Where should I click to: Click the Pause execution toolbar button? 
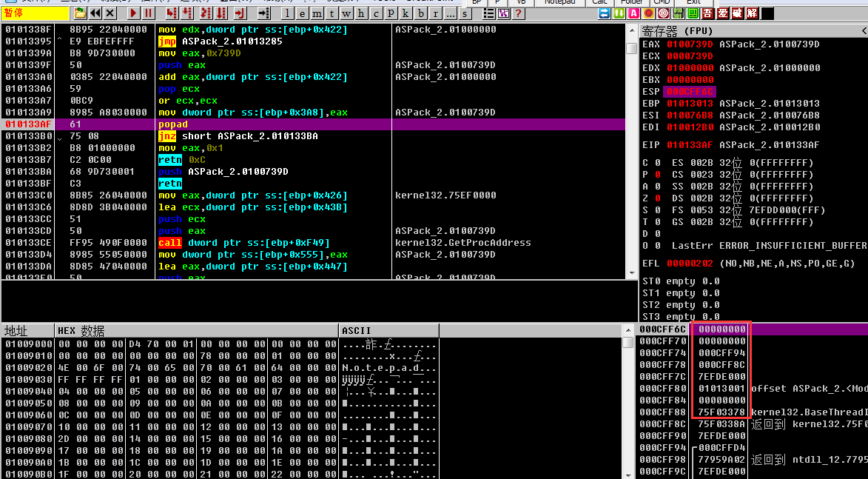[149, 13]
